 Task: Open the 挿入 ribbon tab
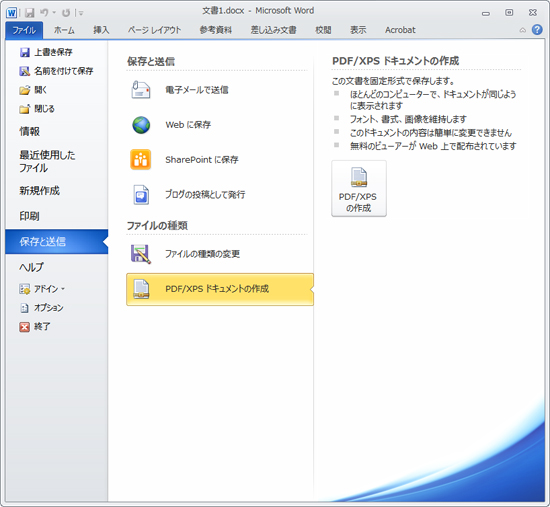click(x=101, y=30)
